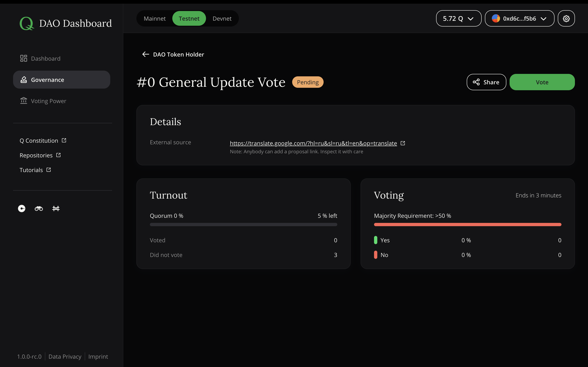
Task: Open the Q Constitution external link icon
Action: (x=64, y=140)
